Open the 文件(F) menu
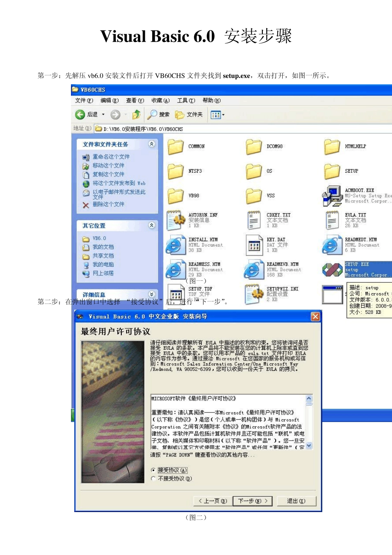 [x=84, y=100]
